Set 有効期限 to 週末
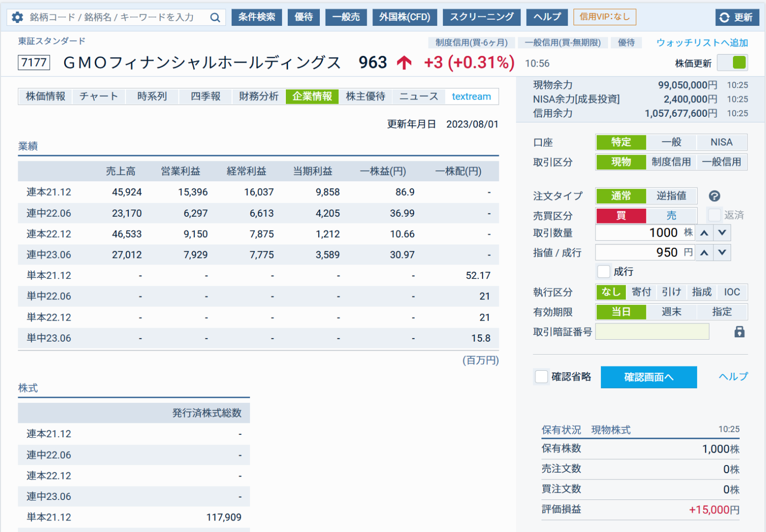This screenshot has width=766, height=532. pos(672,311)
